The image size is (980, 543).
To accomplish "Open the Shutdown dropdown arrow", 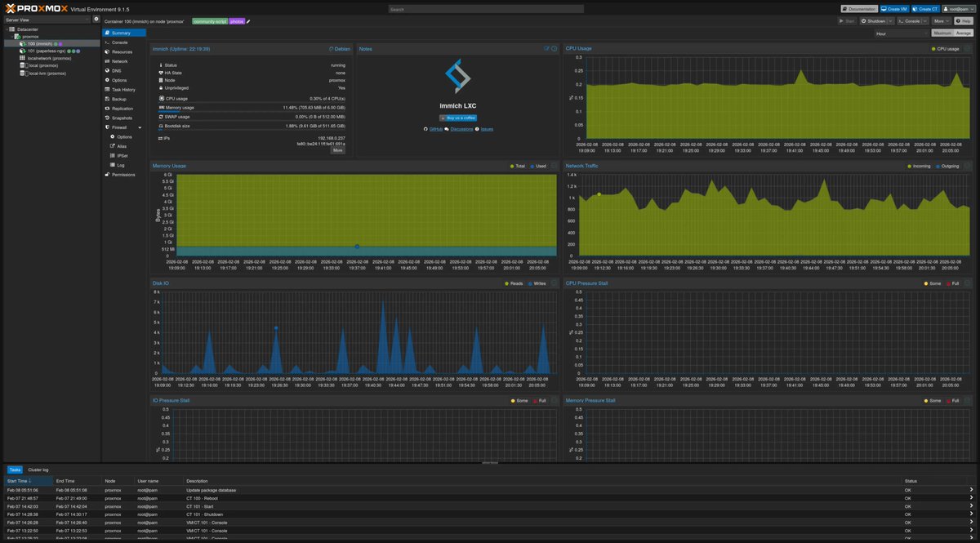I will 891,21.
